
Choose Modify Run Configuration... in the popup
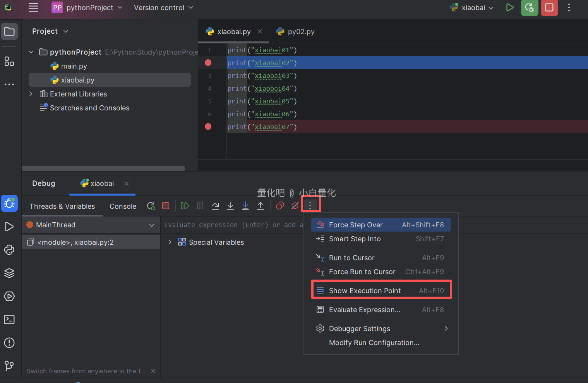coord(374,343)
